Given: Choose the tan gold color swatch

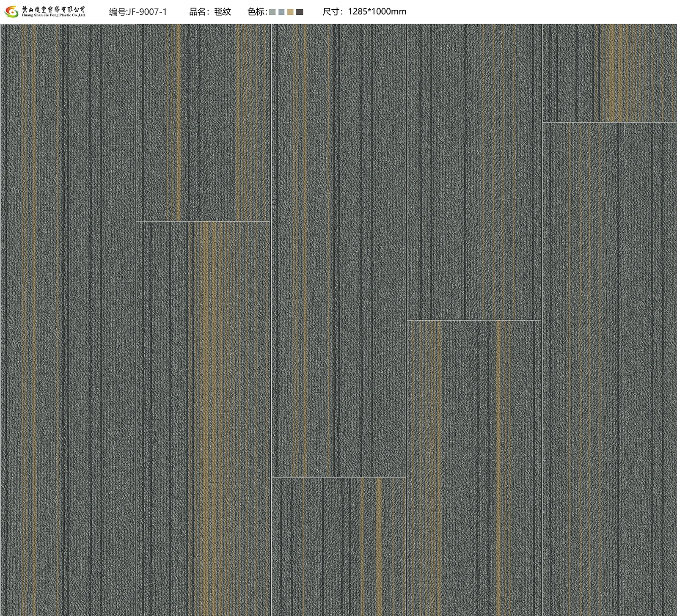Looking at the screenshot, I should pyautogui.click(x=290, y=12).
